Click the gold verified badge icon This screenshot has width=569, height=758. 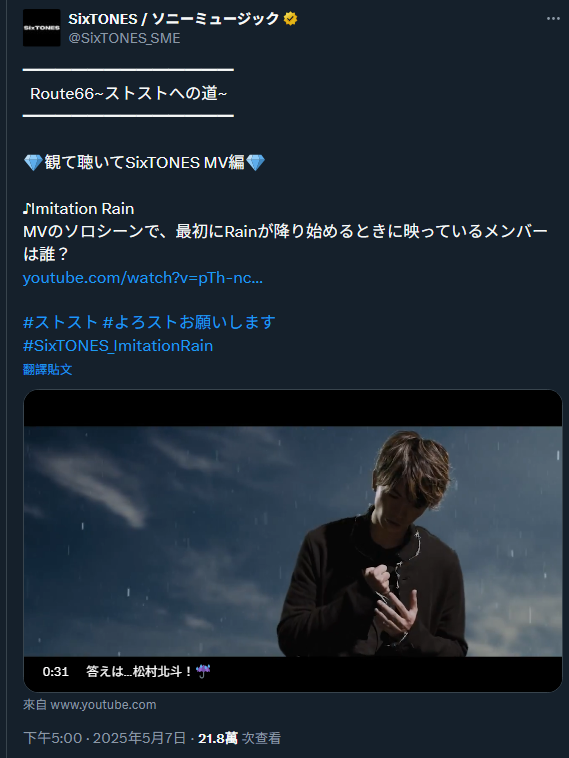[290, 19]
